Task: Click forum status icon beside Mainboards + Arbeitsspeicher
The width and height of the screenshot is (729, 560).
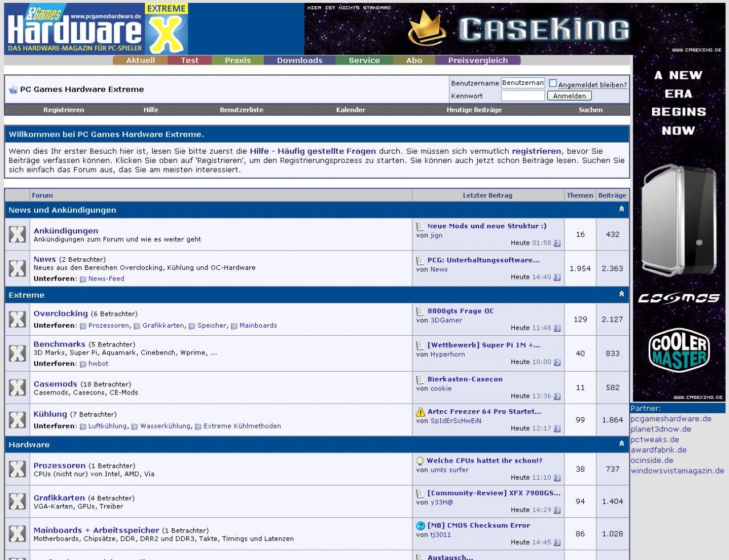Action: click(17, 534)
